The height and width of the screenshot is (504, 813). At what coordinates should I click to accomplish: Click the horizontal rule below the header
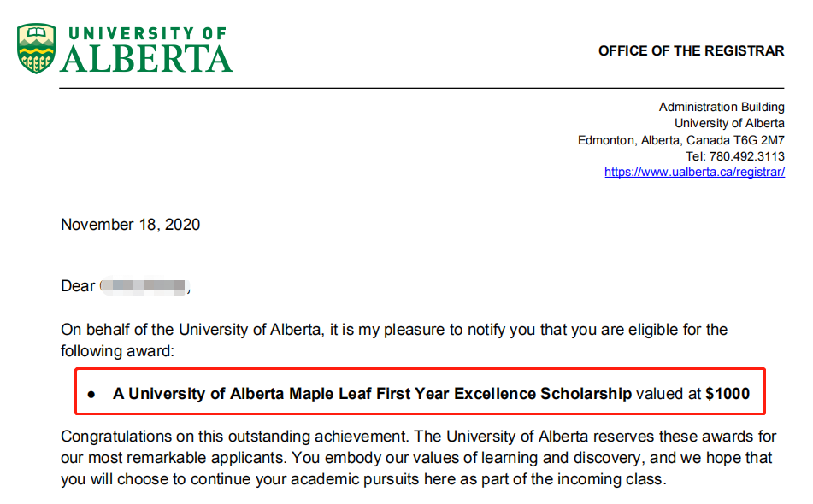pyautogui.click(x=421, y=88)
